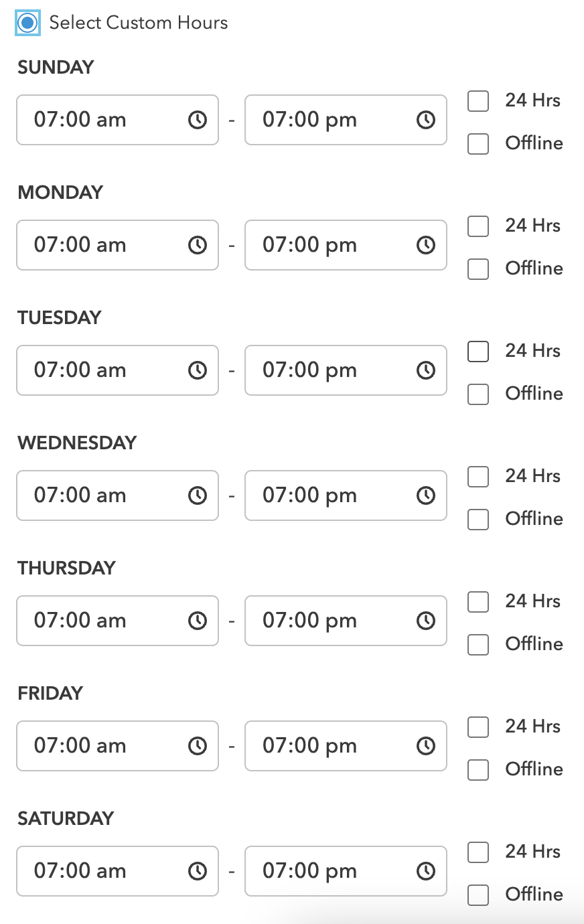Check 24 Hrs for Friday
Viewport: 584px width, 924px height.
[x=478, y=727]
